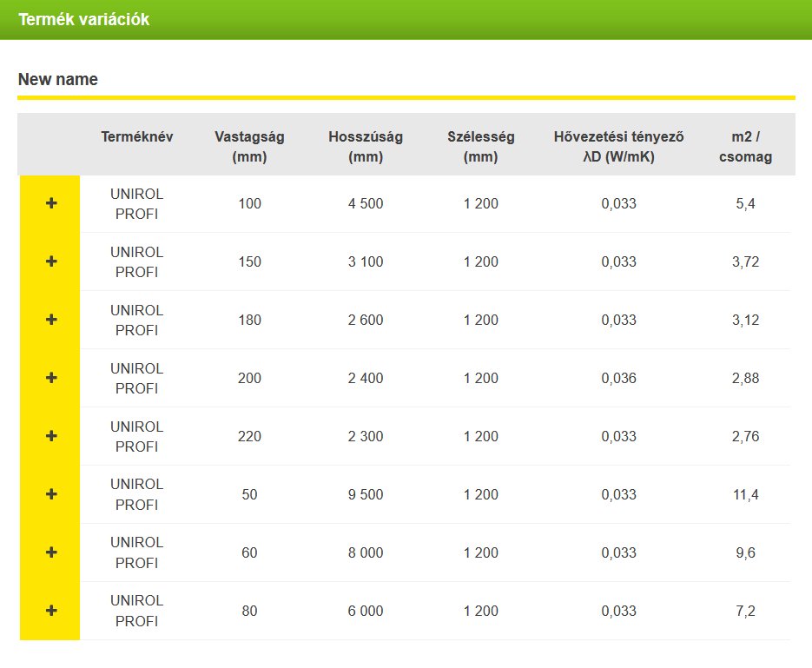Expand the row with thickness 220
Screen dimensions: 812x668
click(x=50, y=436)
